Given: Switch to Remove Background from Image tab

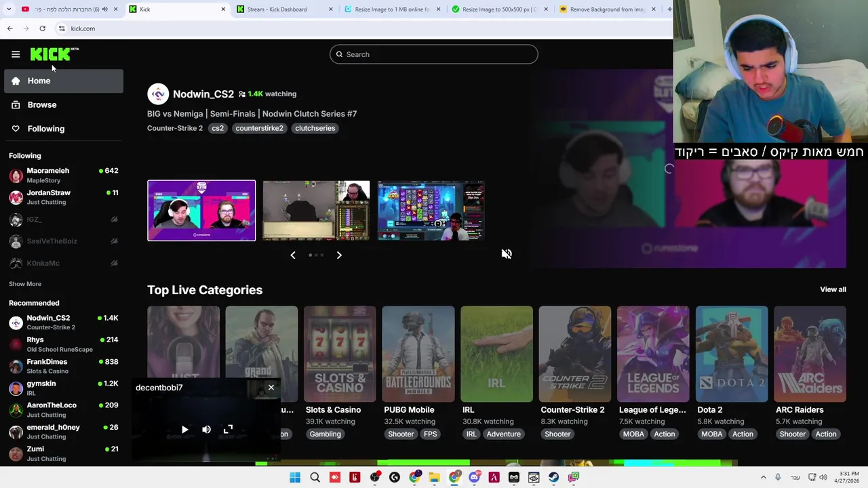Looking at the screenshot, I should pyautogui.click(x=607, y=9).
